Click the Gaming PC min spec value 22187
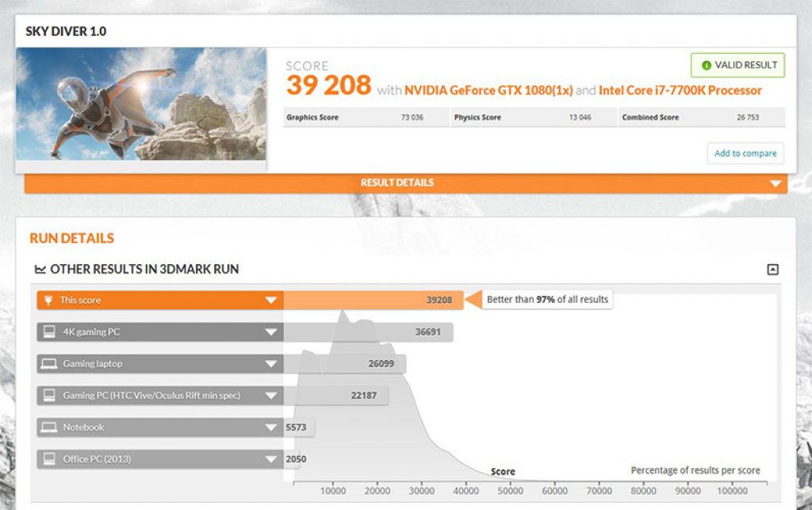 tap(363, 396)
